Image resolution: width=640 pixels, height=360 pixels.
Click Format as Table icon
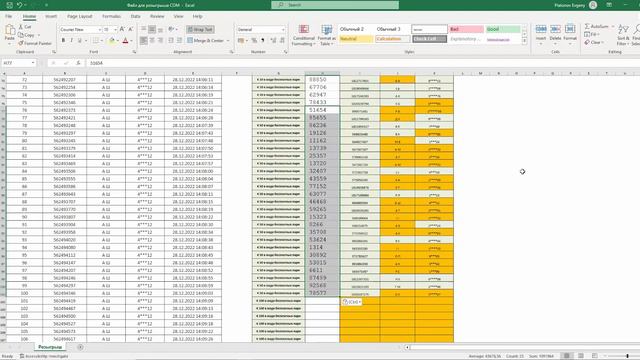click(327, 29)
